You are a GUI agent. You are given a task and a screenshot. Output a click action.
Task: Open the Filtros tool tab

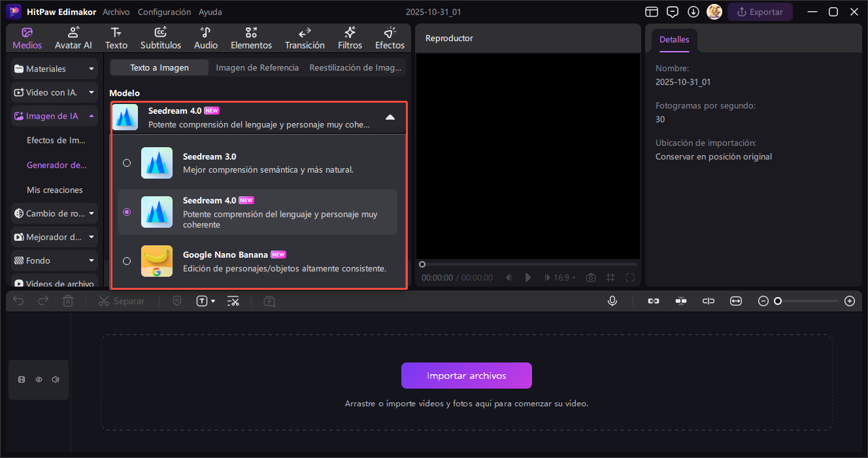point(350,39)
